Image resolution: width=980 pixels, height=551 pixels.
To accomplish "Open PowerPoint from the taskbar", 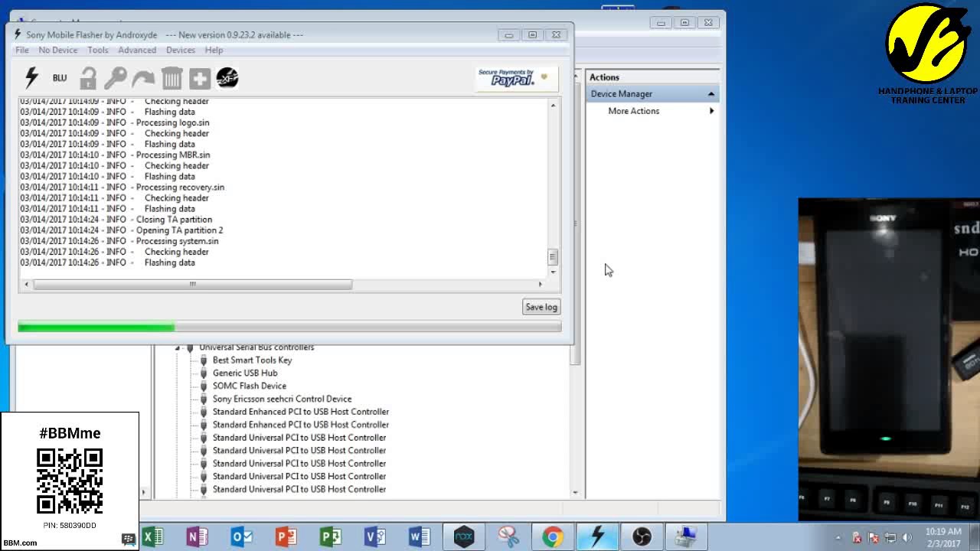I will coord(286,536).
